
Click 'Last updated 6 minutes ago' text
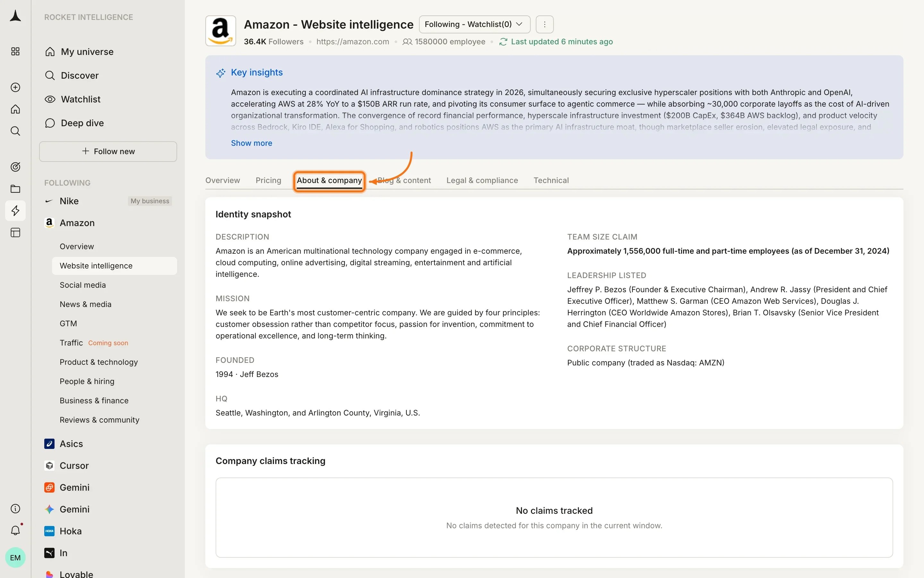click(562, 42)
